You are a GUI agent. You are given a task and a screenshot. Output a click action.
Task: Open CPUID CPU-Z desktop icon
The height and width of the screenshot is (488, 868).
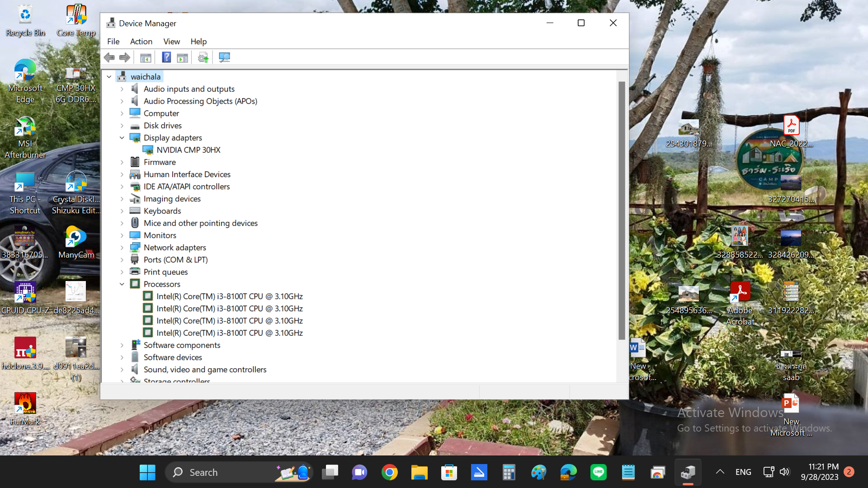(25, 298)
